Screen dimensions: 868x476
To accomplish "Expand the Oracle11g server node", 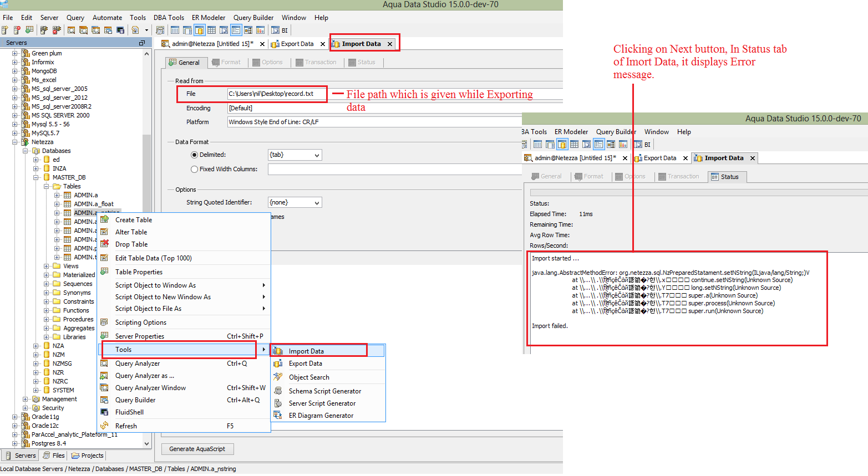I will (15, 417).
